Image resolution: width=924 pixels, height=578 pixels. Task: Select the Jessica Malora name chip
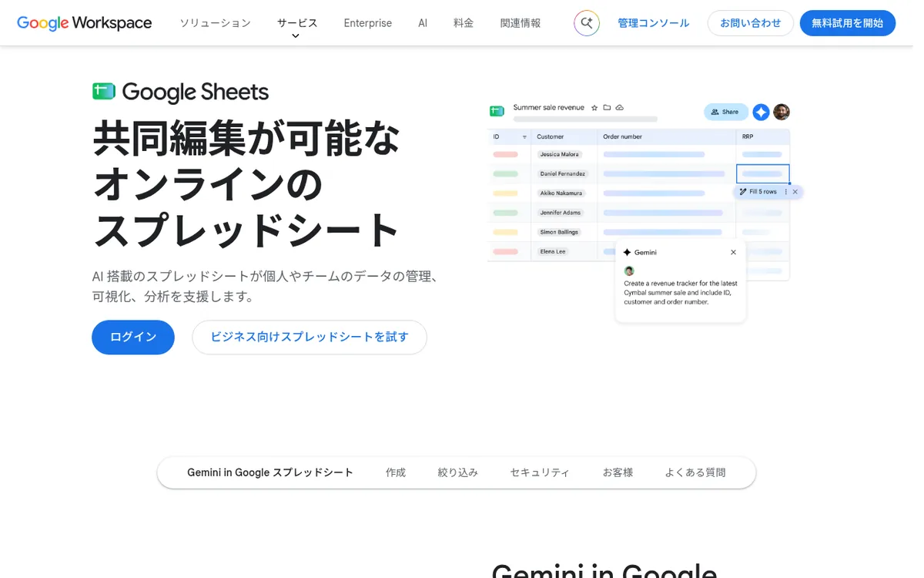tap(560, 154)
